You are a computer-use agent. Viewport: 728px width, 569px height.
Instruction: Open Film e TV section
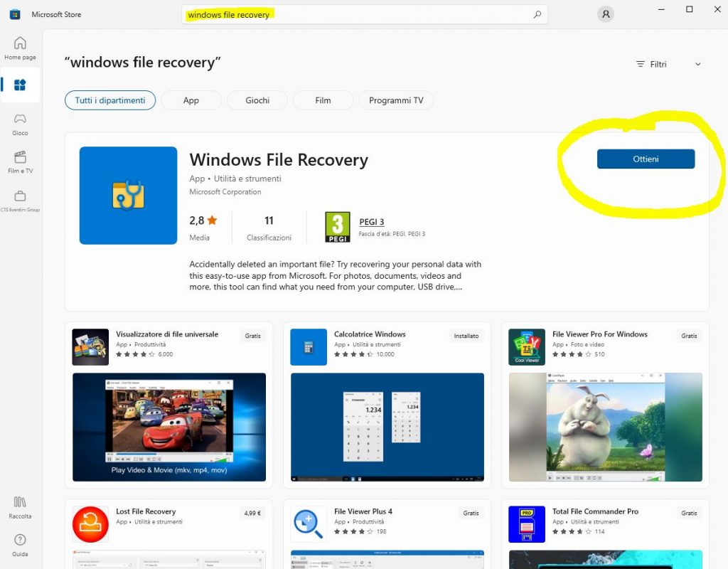pos(20,163)
